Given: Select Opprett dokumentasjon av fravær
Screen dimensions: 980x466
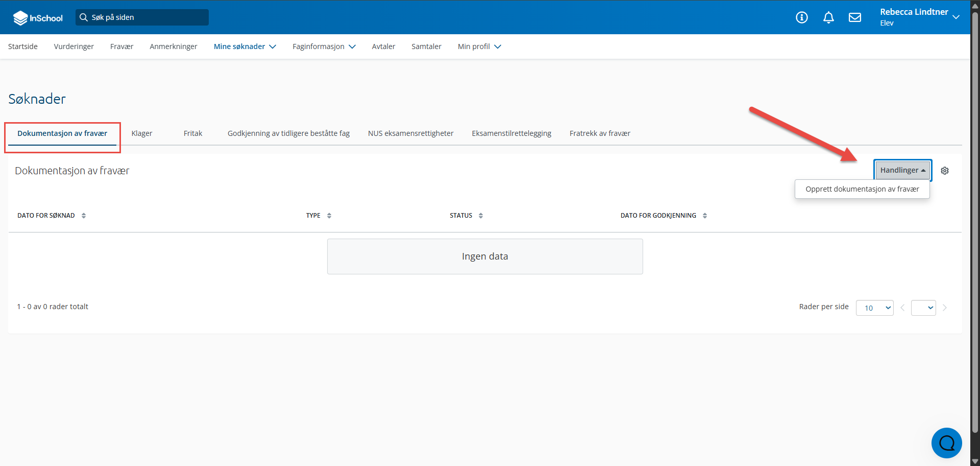Looking at the screenshot, I should [862, 189].
